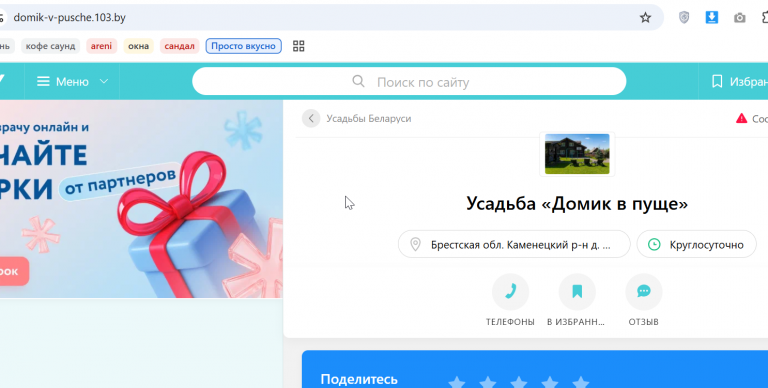Open the "окна" bookmark
The image size is (768, 388).
tap(139, 46)
